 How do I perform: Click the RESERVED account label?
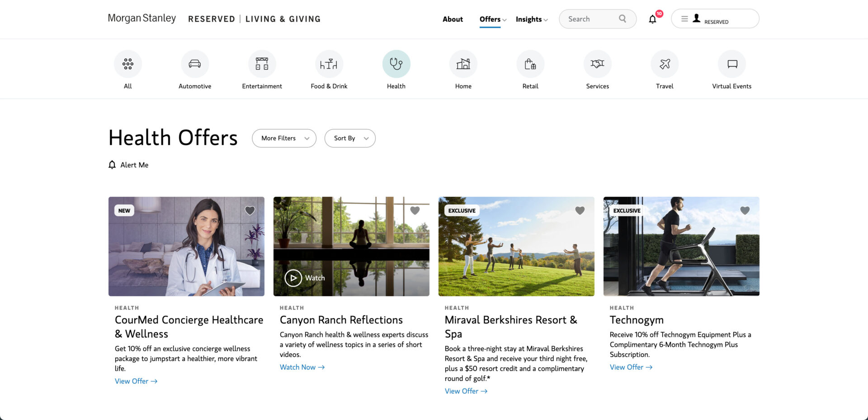[x=716, y=22]
